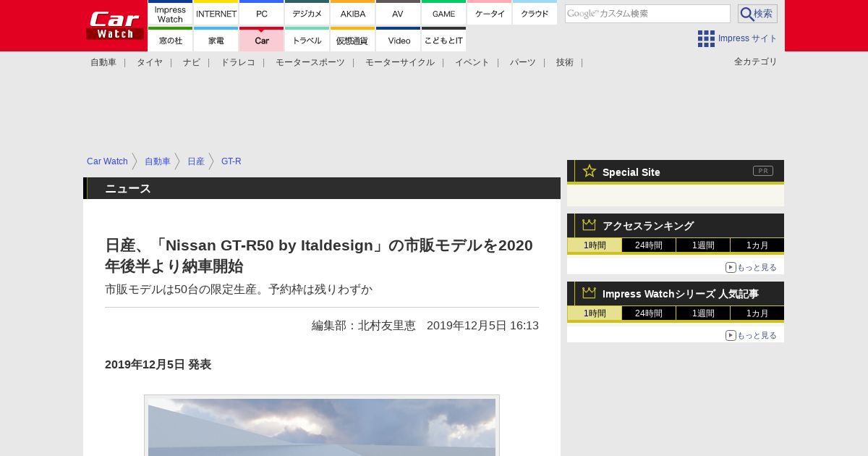Open the ドラレコ category

point(238,62)
